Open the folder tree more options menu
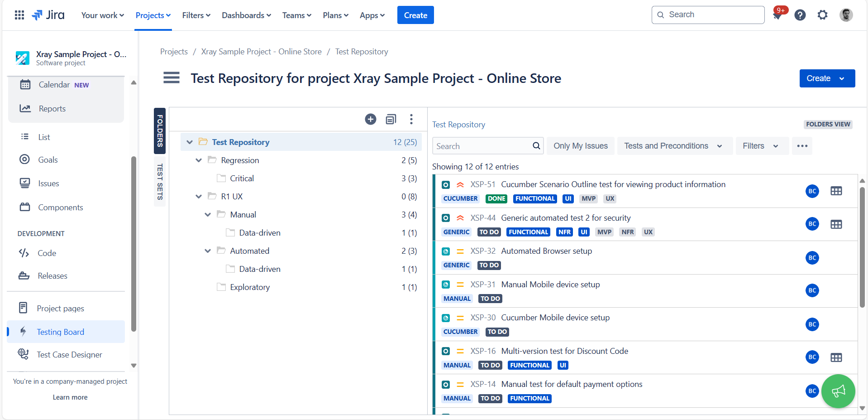868x420 pixels. [x=411, y=119]
